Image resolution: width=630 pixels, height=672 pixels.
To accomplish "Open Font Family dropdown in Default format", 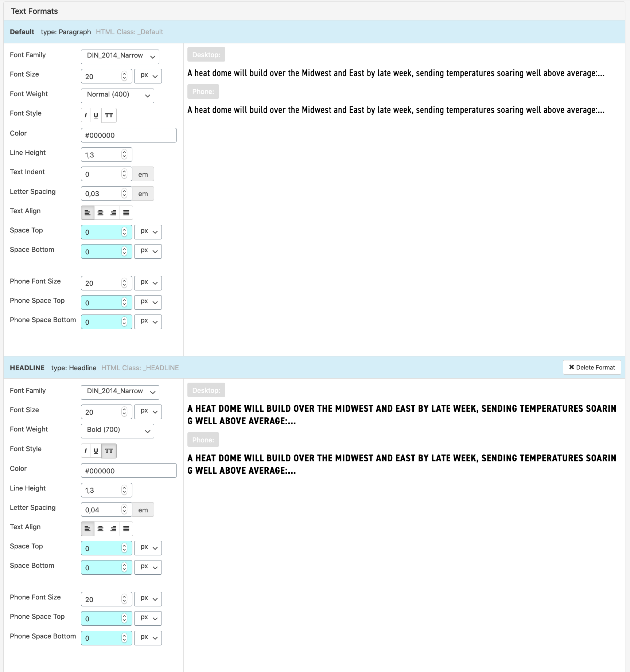I will (120, 56).
